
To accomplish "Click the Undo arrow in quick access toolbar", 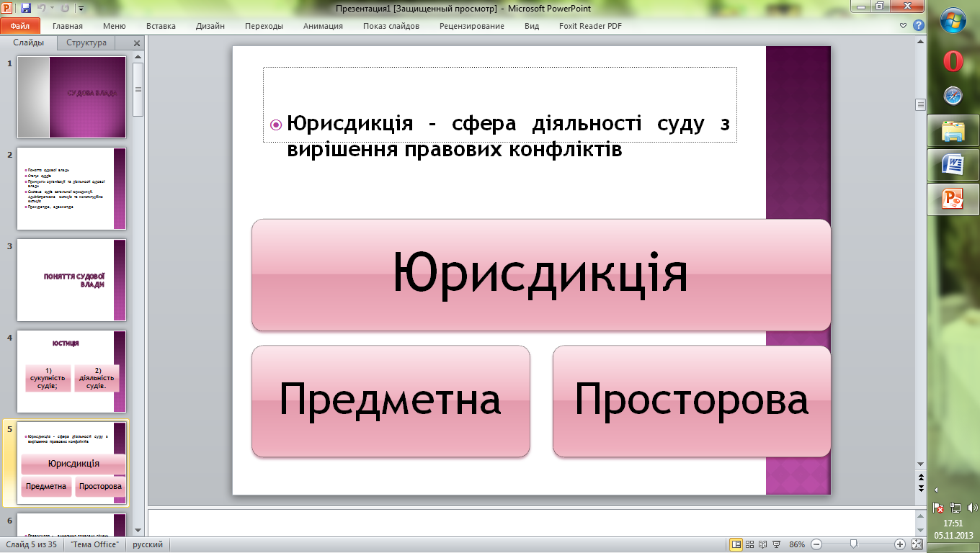I will coord(41,9).
